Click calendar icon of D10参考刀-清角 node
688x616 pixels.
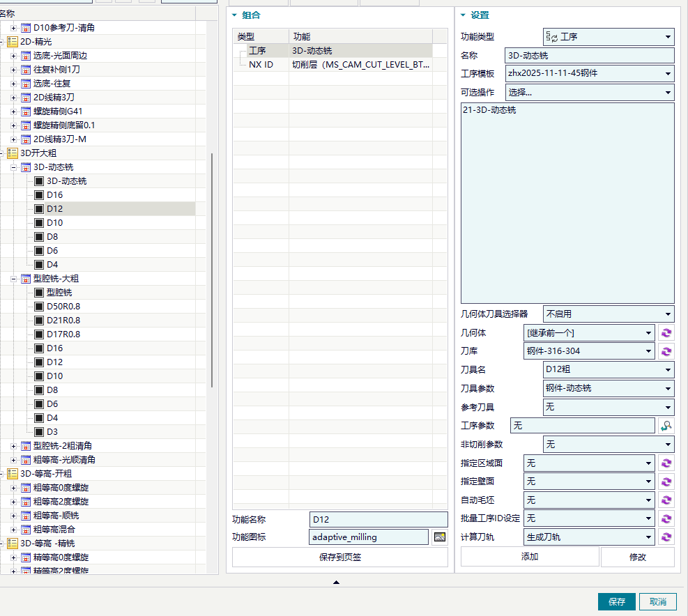[26, 28]
